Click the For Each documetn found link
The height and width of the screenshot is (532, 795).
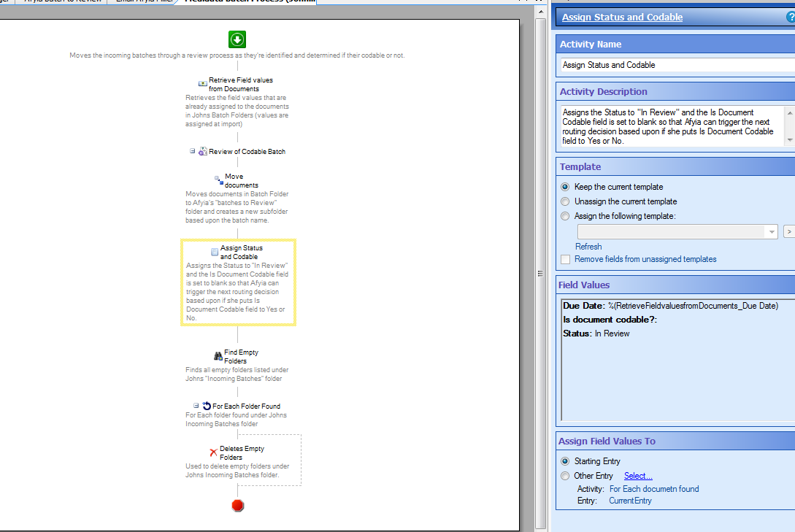[x=654, y=489]
